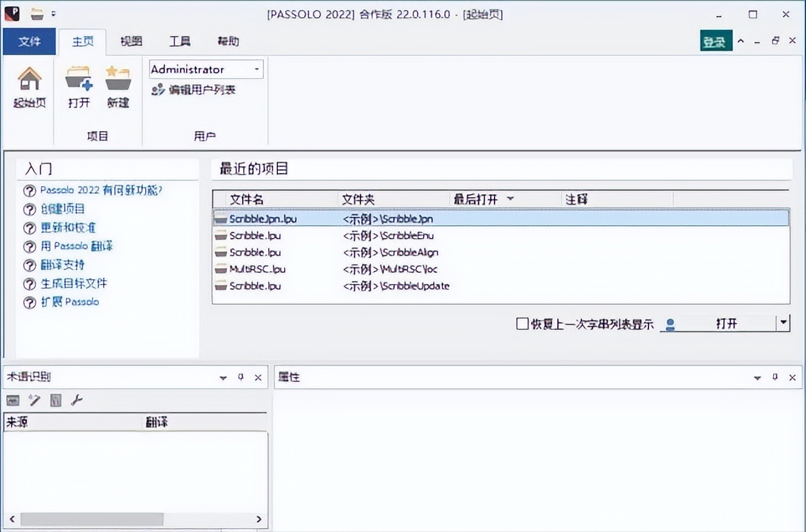
Task: Click the left arrow of 术语识别 horizontal scrollbar
Action: 11,519
